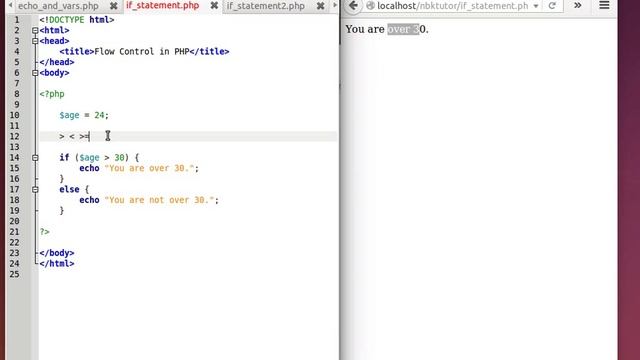Viewport: 640px width, 360px height.
Task: Show more browser toolbar items
Action: (x=578, y=6)
